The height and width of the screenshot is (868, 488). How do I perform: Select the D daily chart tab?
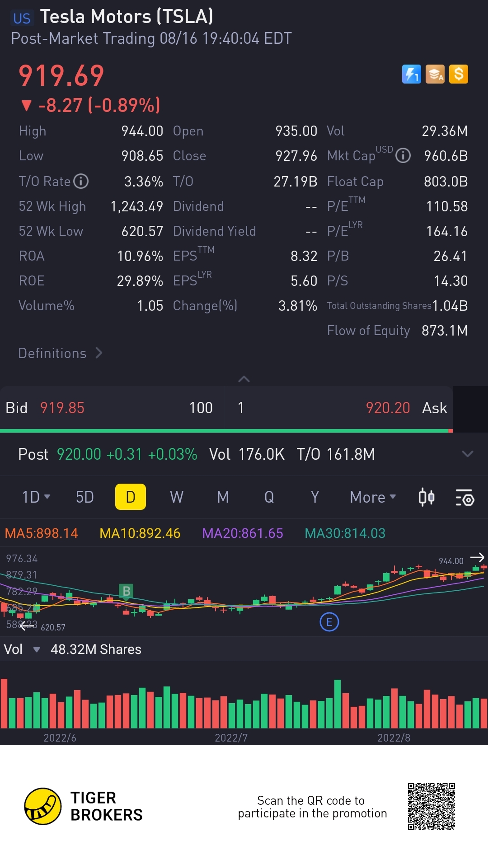(131, 497)
